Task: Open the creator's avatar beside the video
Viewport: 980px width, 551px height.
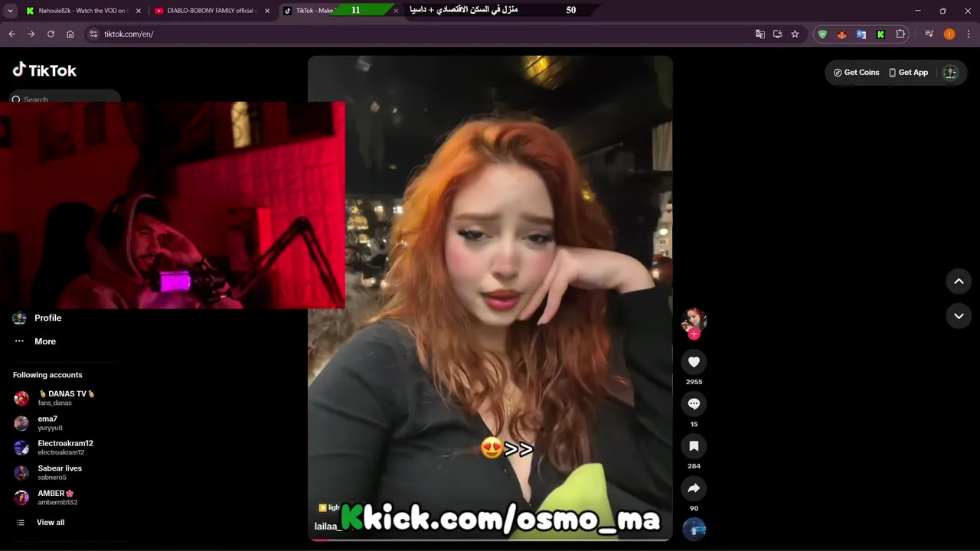Action: pyautogui.click(x=694, y=320)
